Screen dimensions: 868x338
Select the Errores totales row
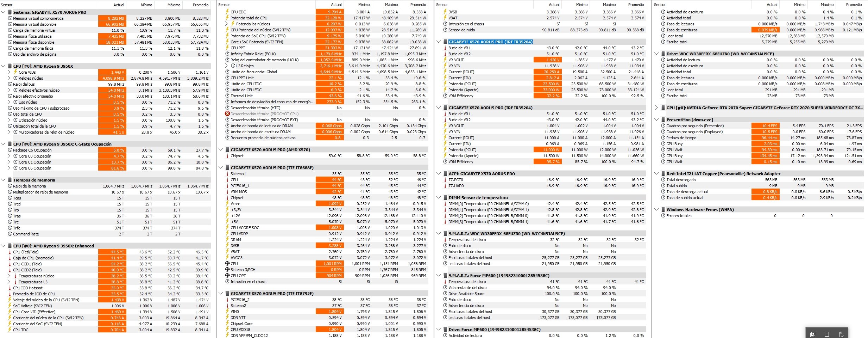tap(762, 216)
